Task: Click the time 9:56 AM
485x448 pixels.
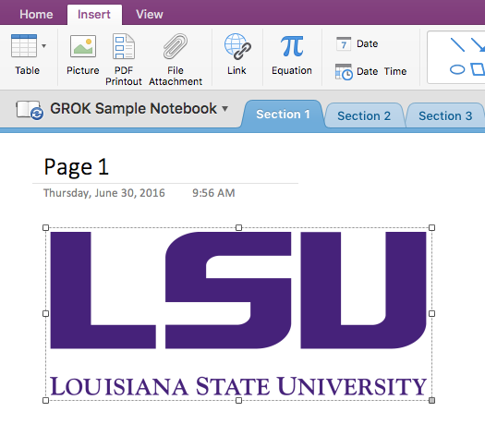Action: pyautogui.click(x=213, y=193)
